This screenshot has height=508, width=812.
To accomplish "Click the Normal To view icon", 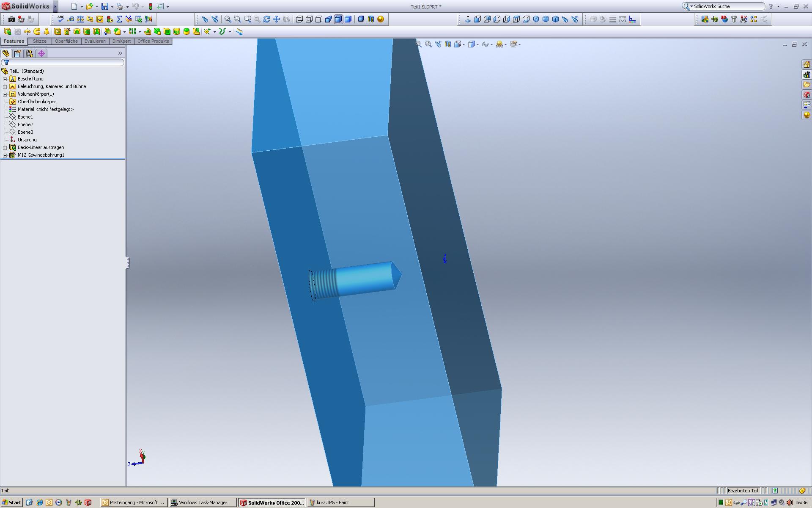I will tap(468, 19).
